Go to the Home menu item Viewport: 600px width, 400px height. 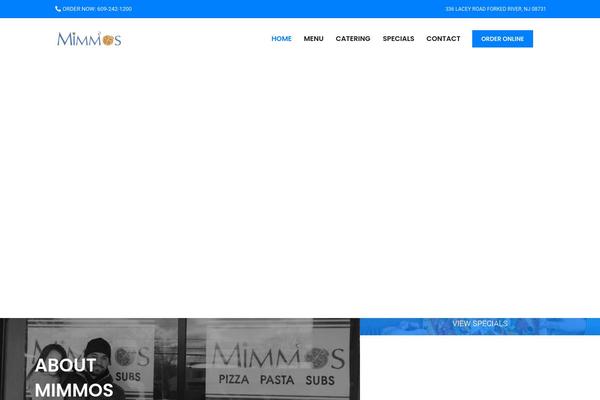click(281, 39)
